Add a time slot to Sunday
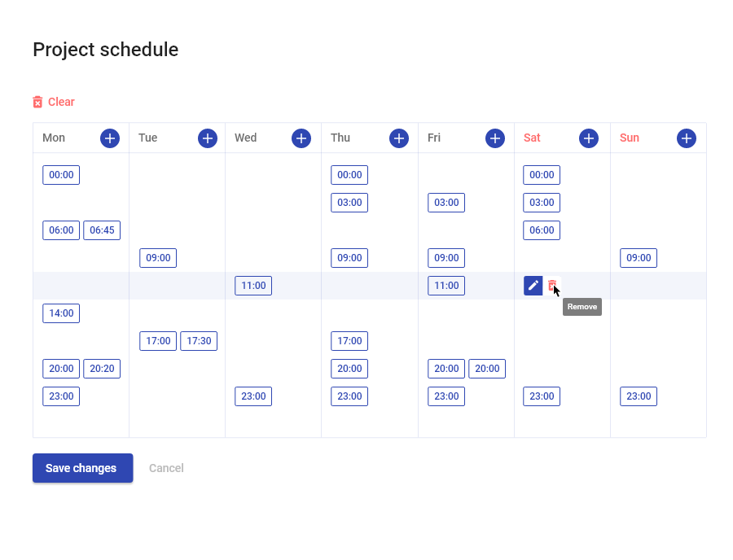Viewport: 733px width, 560px height. pyautogui.click(x=687, y=138)
